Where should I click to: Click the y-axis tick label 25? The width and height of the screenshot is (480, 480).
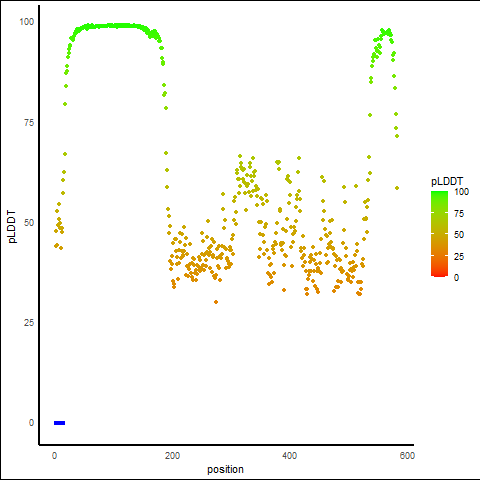click(x=29, y=323)
